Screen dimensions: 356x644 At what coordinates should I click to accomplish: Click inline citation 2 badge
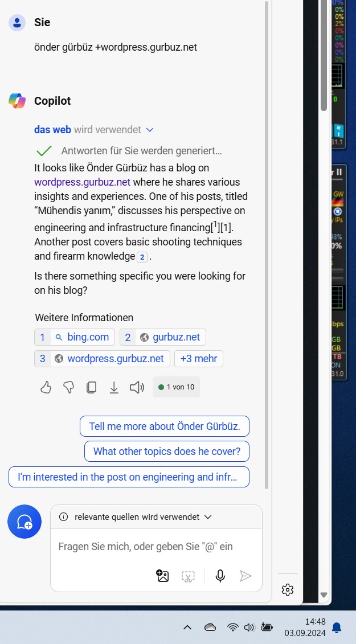tap(142, 257)
